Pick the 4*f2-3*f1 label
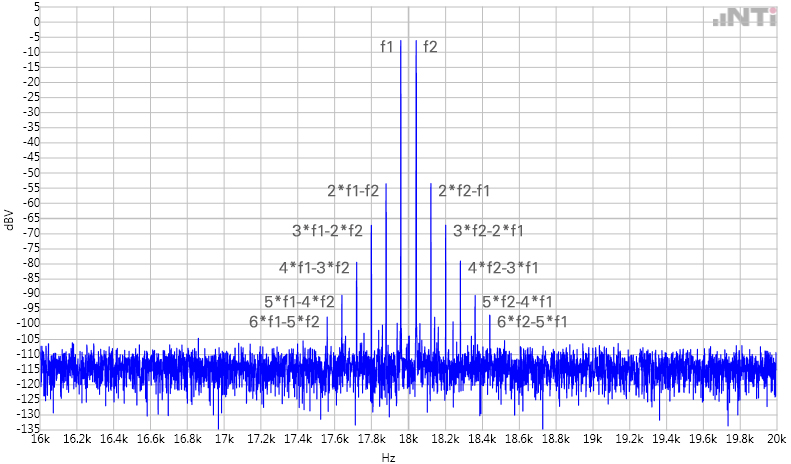The image size is (791, 464). 503,267
